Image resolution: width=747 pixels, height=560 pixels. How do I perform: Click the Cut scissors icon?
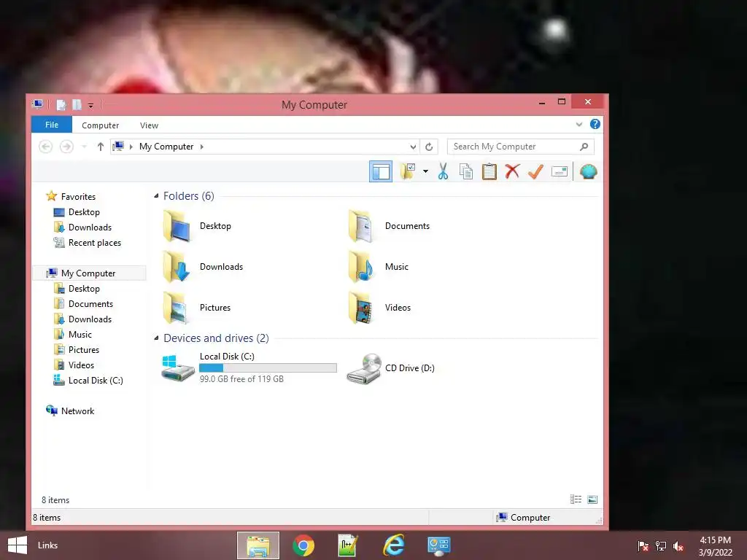point(443,171)
